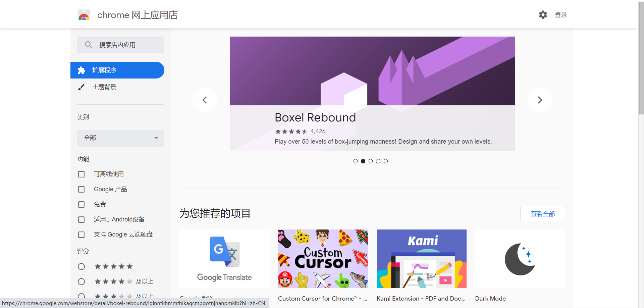The height and width of the screenshot is (308, 644).
Task: Click the chrome 网上应用店 header title
Action: (138, 15)
